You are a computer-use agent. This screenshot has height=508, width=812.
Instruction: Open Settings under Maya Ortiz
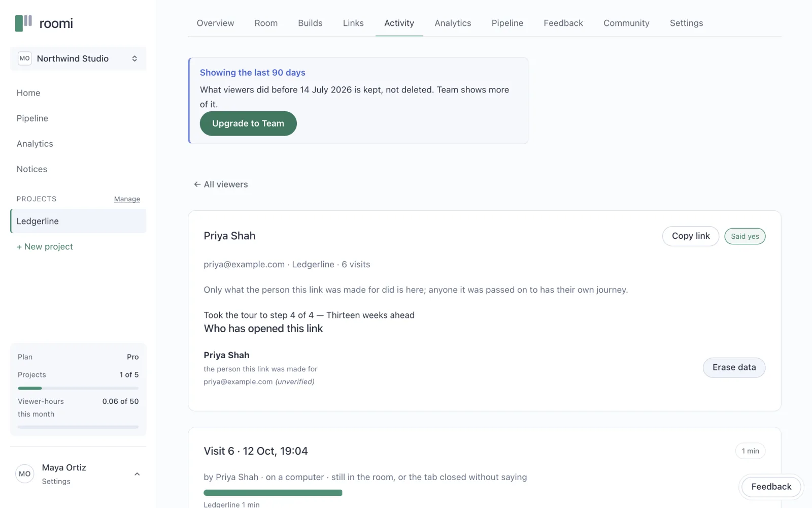[56, 482]
